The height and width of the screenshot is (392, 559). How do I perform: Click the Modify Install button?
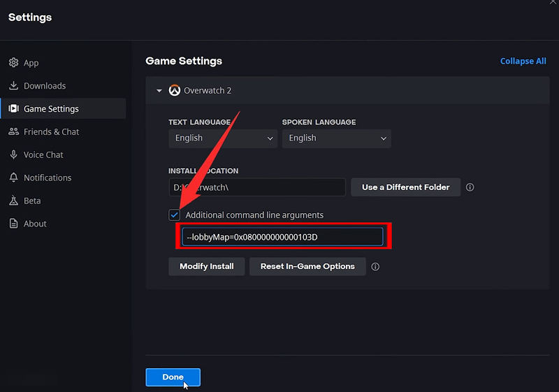tap(207, 266)
